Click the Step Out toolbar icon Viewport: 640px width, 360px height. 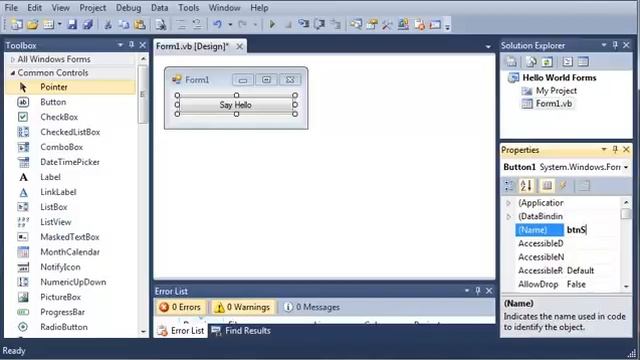point(336,24)
